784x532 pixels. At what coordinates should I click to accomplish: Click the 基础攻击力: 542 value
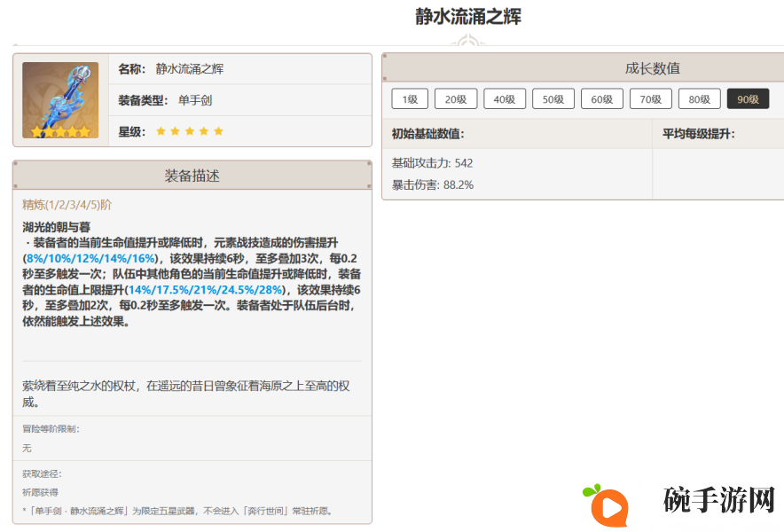click(432, 163)
